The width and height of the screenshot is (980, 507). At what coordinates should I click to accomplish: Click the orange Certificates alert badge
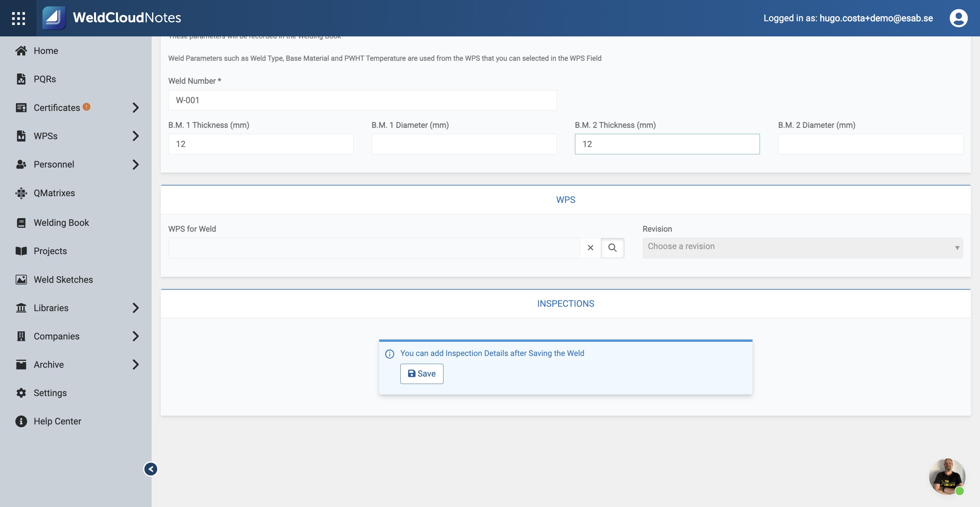[x=86, y=107]
